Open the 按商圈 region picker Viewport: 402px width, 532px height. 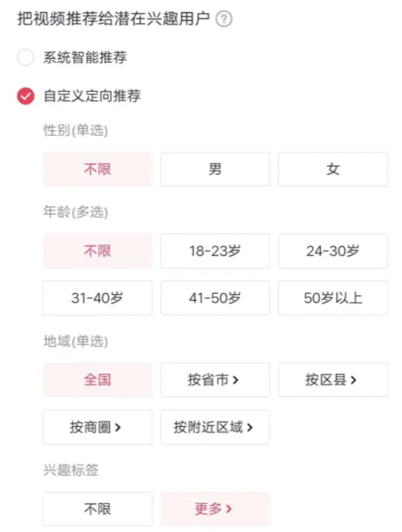pyautogui.click(x=97, y=427)
